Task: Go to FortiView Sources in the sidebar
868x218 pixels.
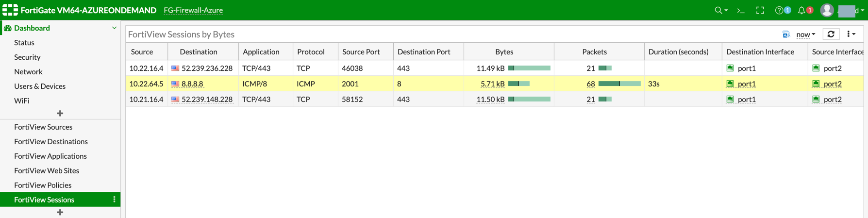Action: [43, 127]
